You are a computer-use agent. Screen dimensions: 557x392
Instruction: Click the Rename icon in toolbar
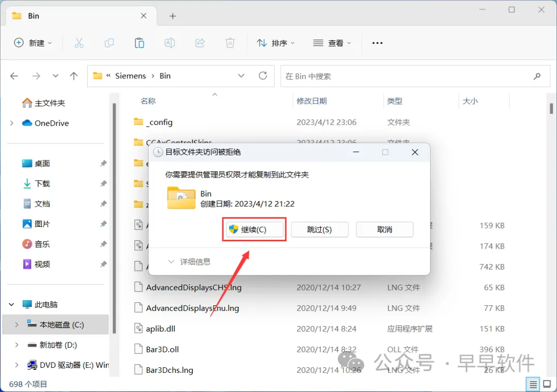[170, 43]
